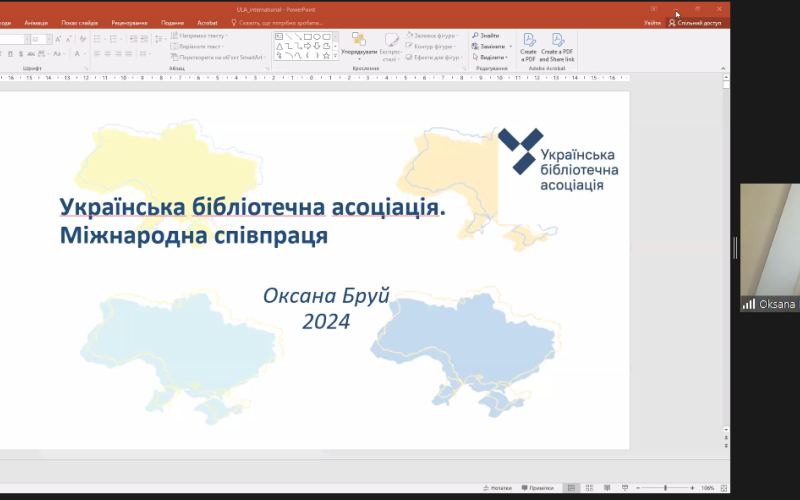Open the Експрес-стилі quick styles gallery

point(391,47)
